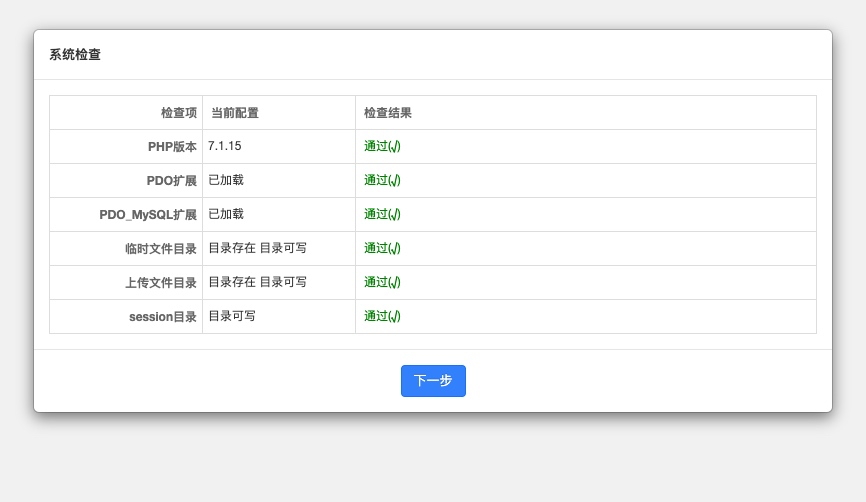Click the 通过 result for 上传文件目录
866x502 pixels.
(382, 283)
